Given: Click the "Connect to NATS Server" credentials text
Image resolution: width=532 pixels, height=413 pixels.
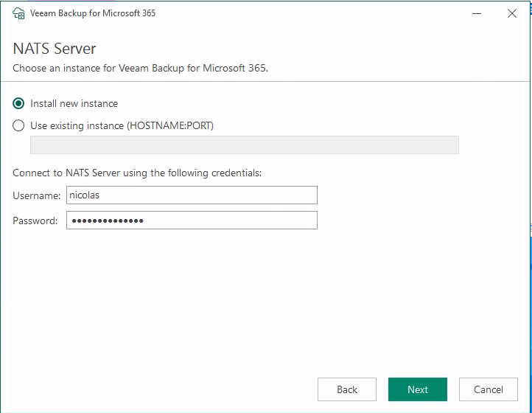Looking at the screenshot, I should [137, 173].
